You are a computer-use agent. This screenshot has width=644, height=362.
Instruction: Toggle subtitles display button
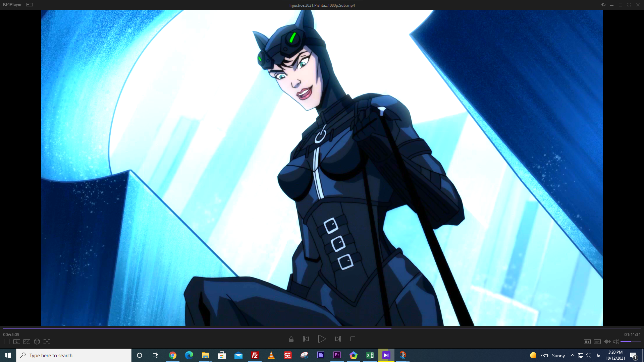click(597, 342)
